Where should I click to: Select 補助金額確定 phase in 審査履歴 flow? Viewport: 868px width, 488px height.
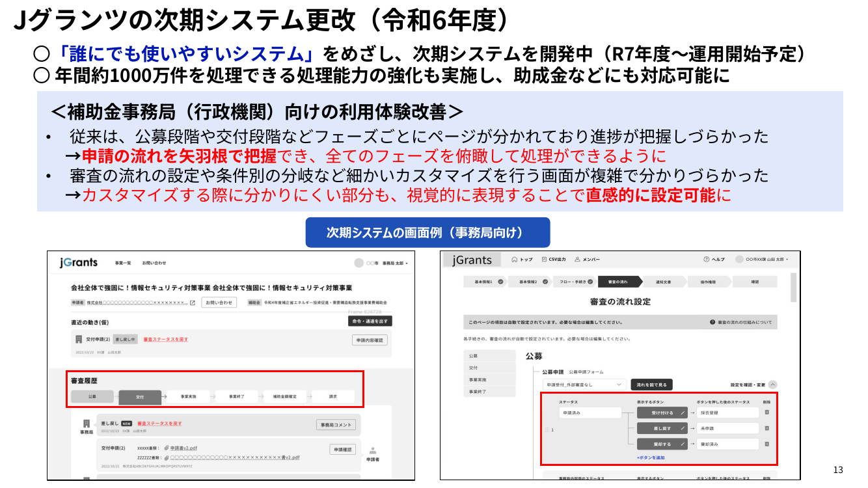[x=284, y=396]
